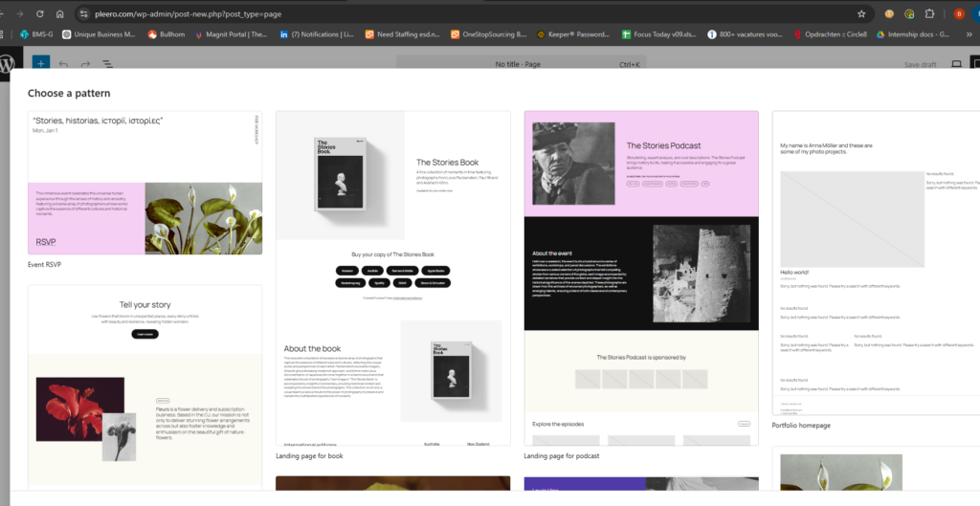Click the desktop preview icon beside Save draft
The height and width of the screenshot is (506, 980).
click(x=955, y=64)
